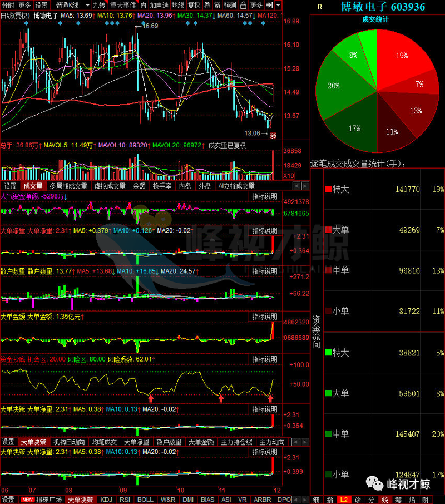Toggle 均线 moving averages
Viewport: 445px width, 504px height.
pyautogui.click(x=177, y=5)
